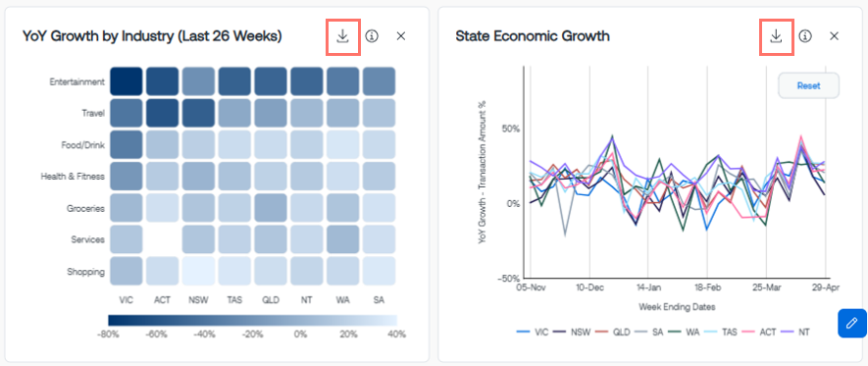The height and width of the screenshot is (366, 868).
Task: Open info for YoY Growth by Industry
Action: [x=372, y=36]
